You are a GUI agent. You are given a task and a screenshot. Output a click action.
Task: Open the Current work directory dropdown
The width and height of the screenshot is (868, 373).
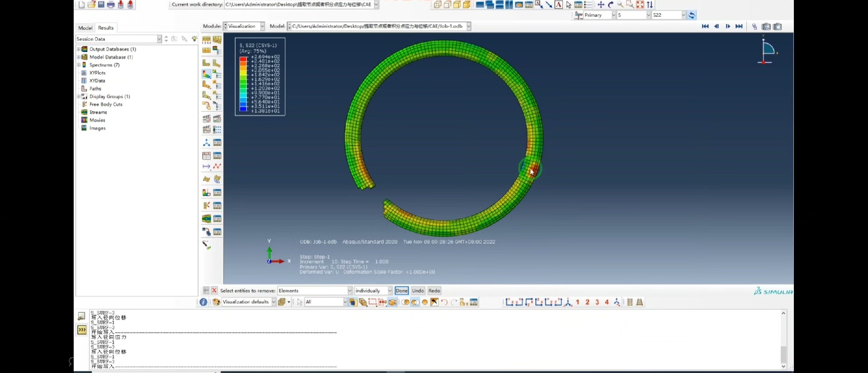click(376, 5)
